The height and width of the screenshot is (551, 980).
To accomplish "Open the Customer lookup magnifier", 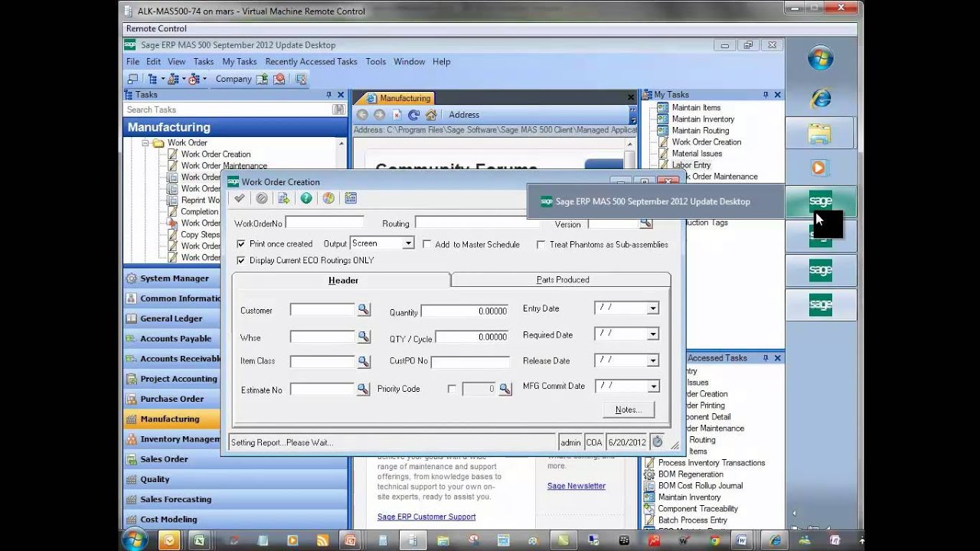I will point(364,309).
